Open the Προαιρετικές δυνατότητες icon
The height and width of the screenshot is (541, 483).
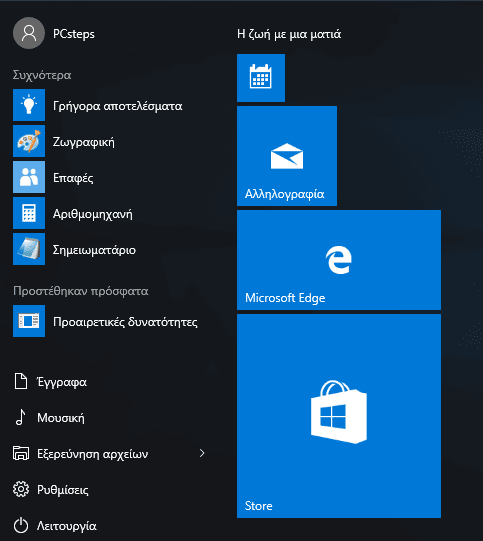tap(29, 321)
